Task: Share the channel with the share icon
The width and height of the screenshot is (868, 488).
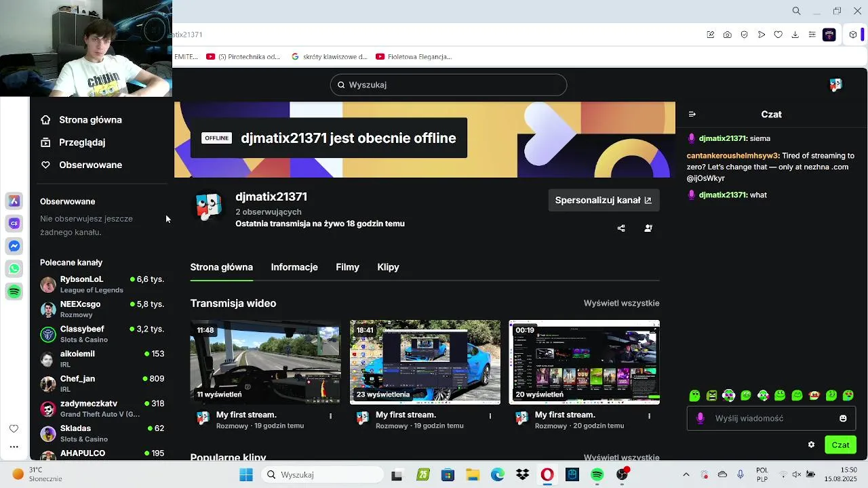Action: coord(621,228)
